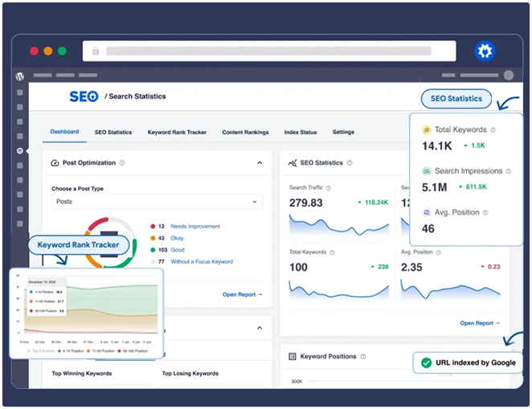Screen dimensions: 532x409
Task: Click the Search Impressions icon in the card
Action: point(428,171)
